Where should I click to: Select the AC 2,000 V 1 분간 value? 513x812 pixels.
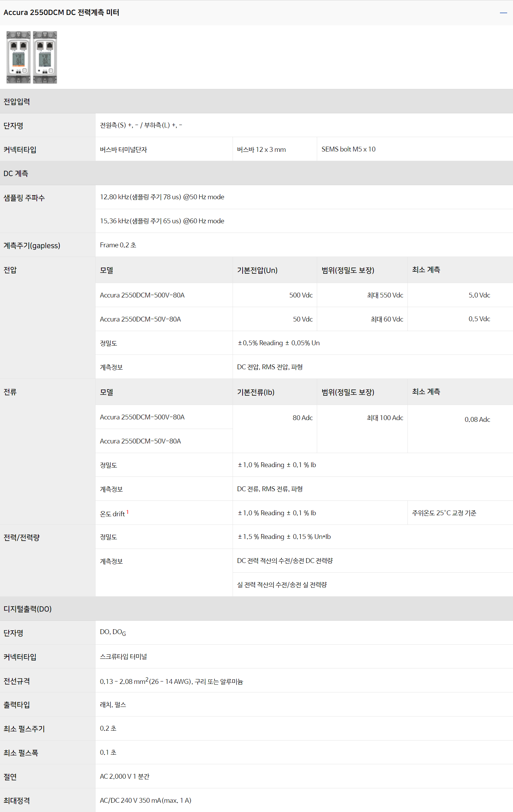124,776
